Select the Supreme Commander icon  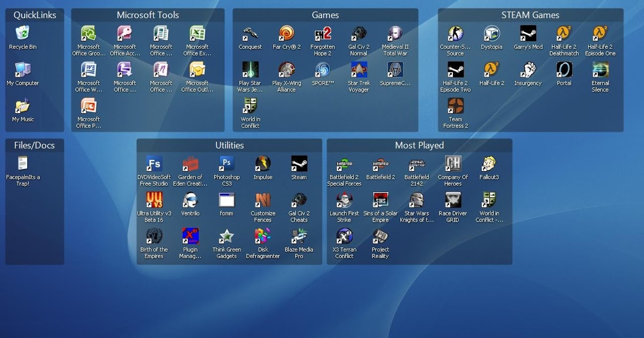point(395,70)
